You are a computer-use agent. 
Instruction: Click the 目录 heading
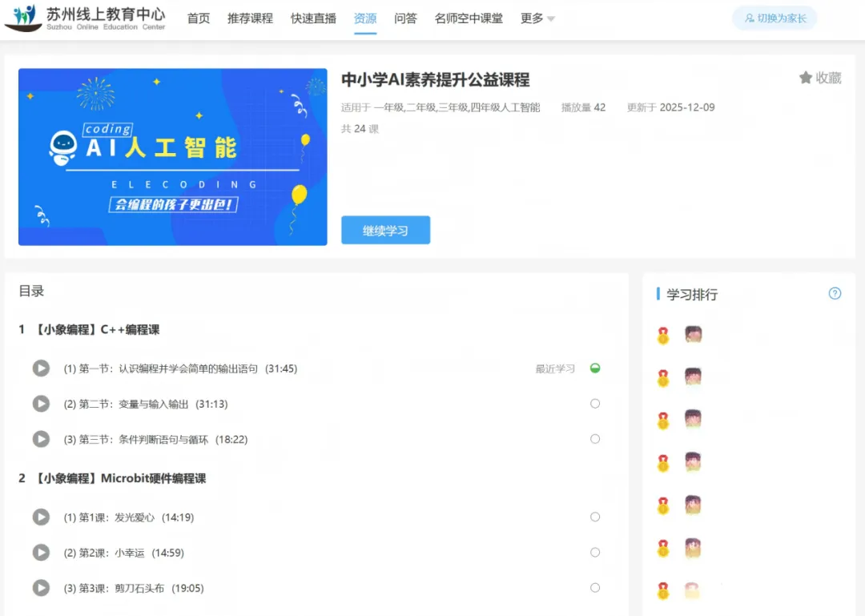click(x=31, y=291)
